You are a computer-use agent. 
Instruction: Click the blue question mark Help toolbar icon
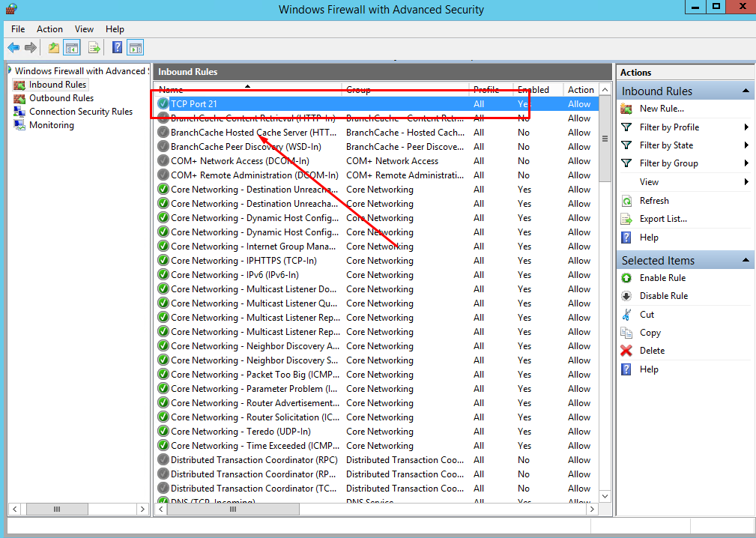[117, 48]
